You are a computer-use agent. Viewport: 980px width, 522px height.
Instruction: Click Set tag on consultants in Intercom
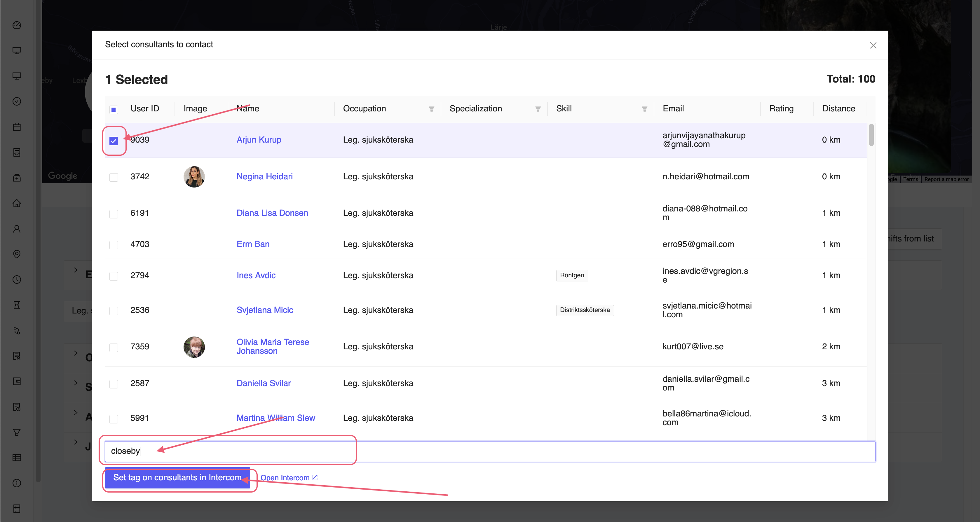(177, 477)
